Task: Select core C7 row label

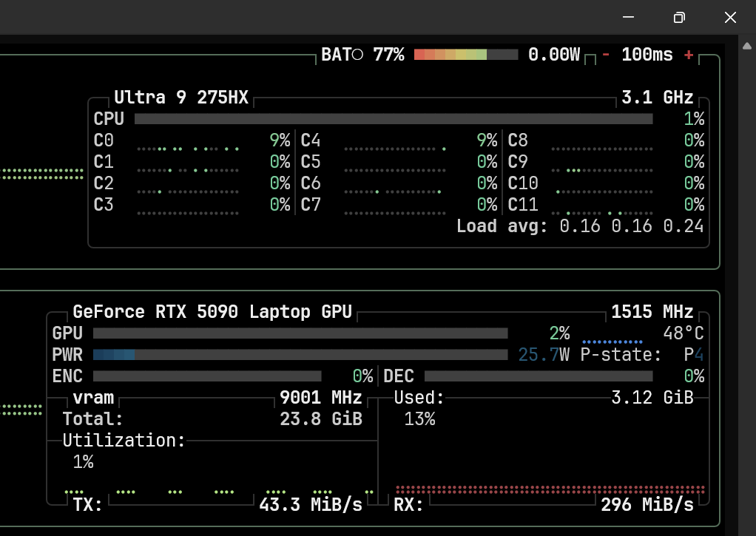Action: [x=311, y=204]
